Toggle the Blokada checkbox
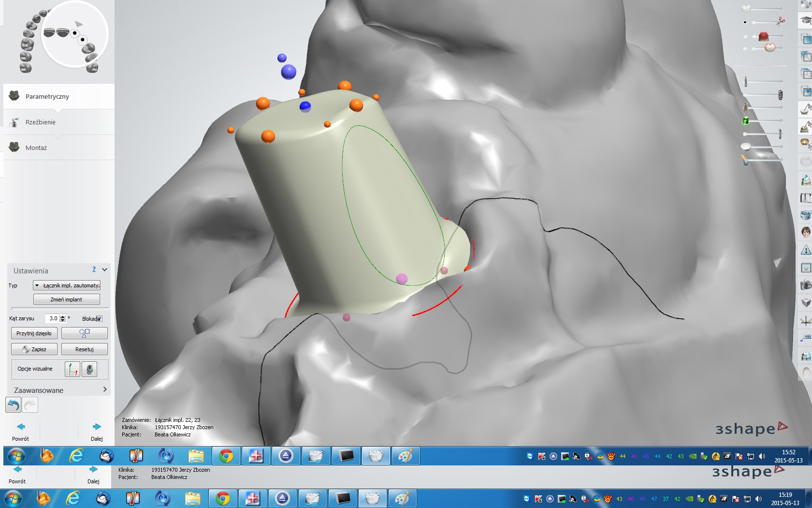This screenshot has width=812, height=508. pyautogui.click(x=99, y=319)
